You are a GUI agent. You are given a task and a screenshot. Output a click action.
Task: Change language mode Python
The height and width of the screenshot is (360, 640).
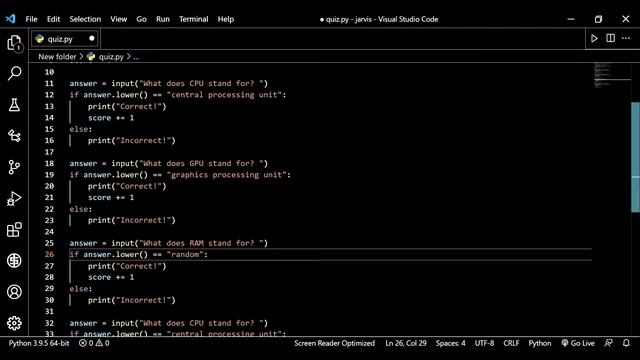pos(540,343)
